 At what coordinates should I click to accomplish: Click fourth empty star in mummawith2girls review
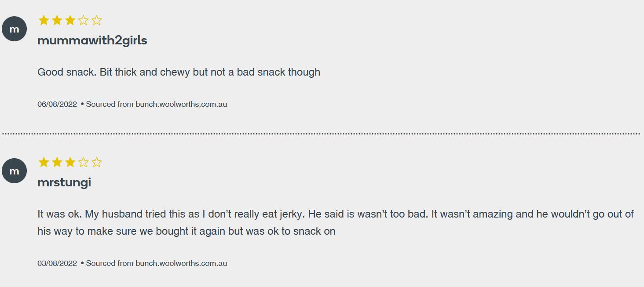(83, 20)
